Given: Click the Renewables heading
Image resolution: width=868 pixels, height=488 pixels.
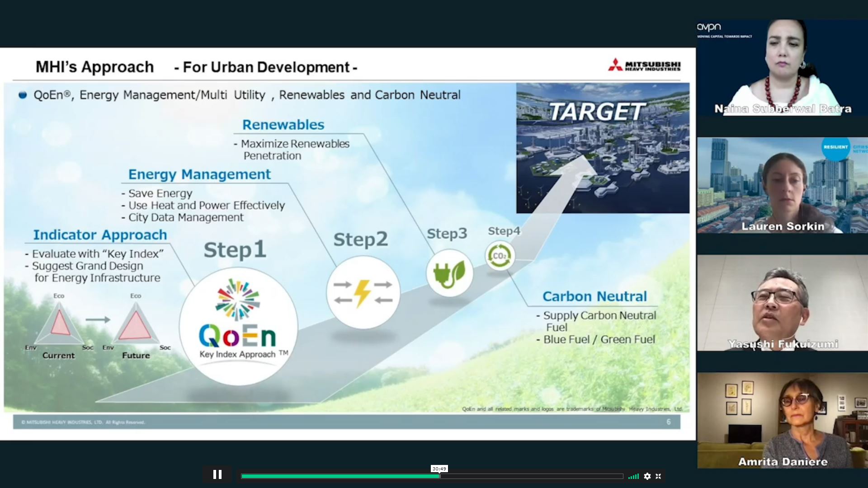Looking at the screenshot, I should coord(283,125).
